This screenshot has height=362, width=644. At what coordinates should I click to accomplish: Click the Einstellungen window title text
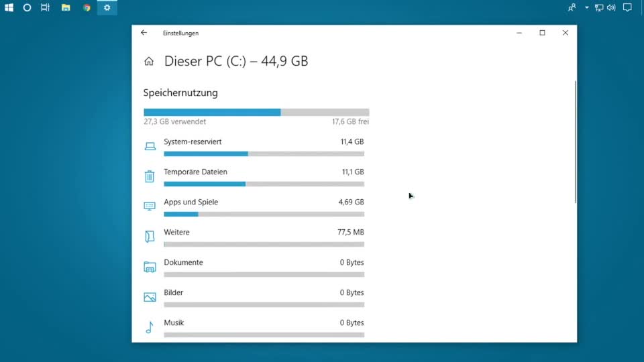pos(180,34)
